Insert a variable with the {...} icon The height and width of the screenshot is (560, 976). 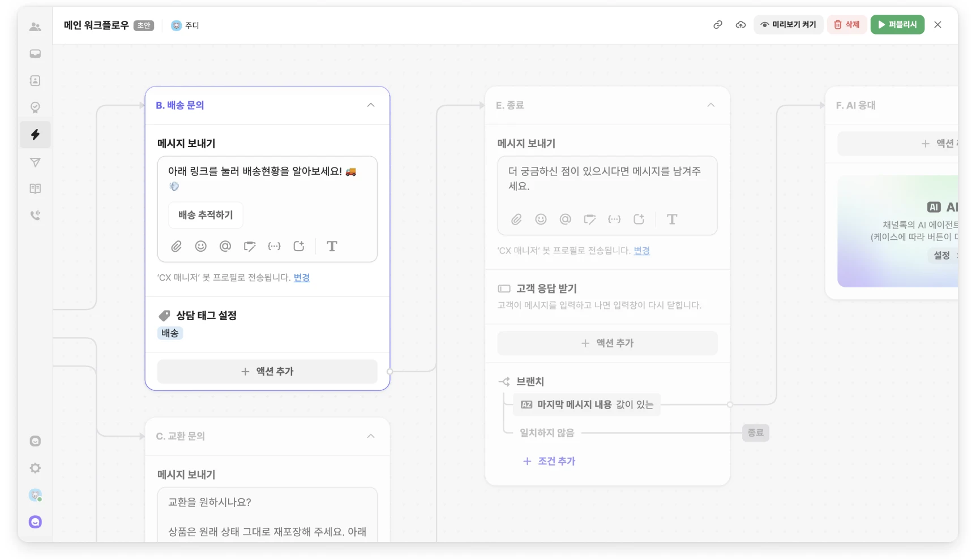pos(274,246)
